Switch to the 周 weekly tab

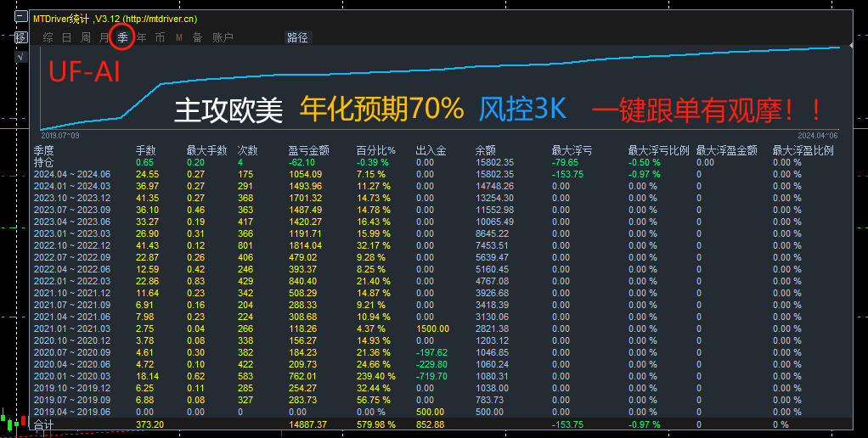[85, 37]
